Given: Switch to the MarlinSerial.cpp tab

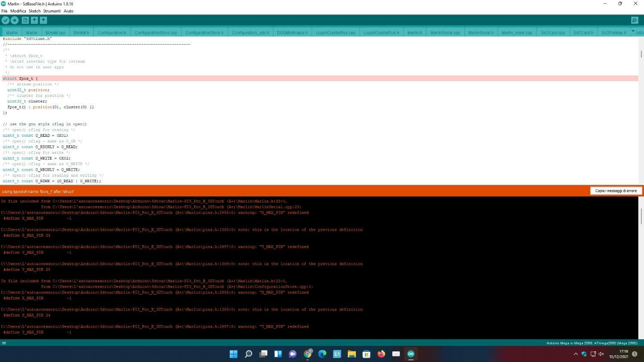Looking at the screenshot, I should [445, 33].
